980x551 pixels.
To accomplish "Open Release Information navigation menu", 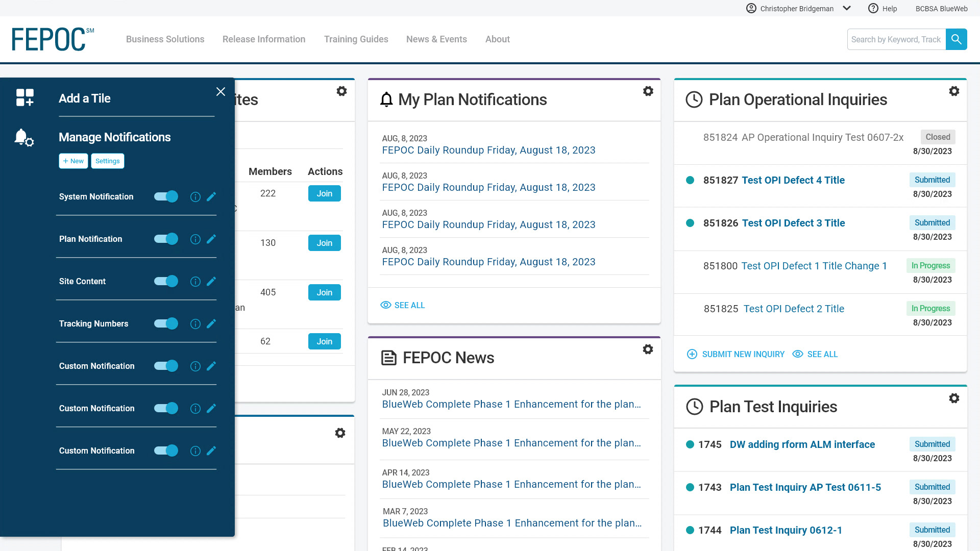I will point(263,39).
